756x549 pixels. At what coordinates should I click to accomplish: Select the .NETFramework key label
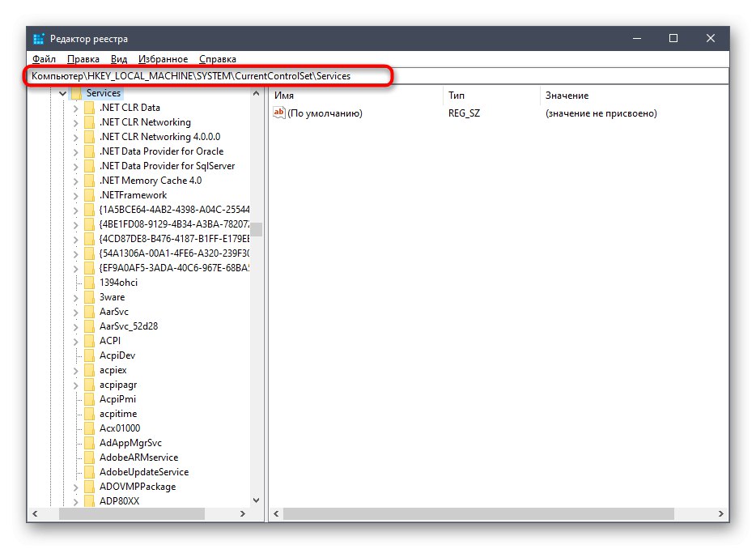(x=133, y=195)
